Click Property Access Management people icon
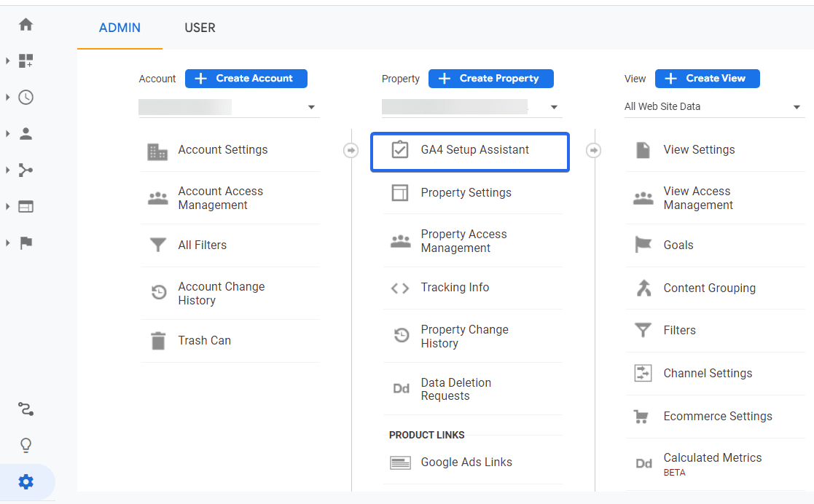The height and width of the screenshot is (504, 814). click(400, 241)
